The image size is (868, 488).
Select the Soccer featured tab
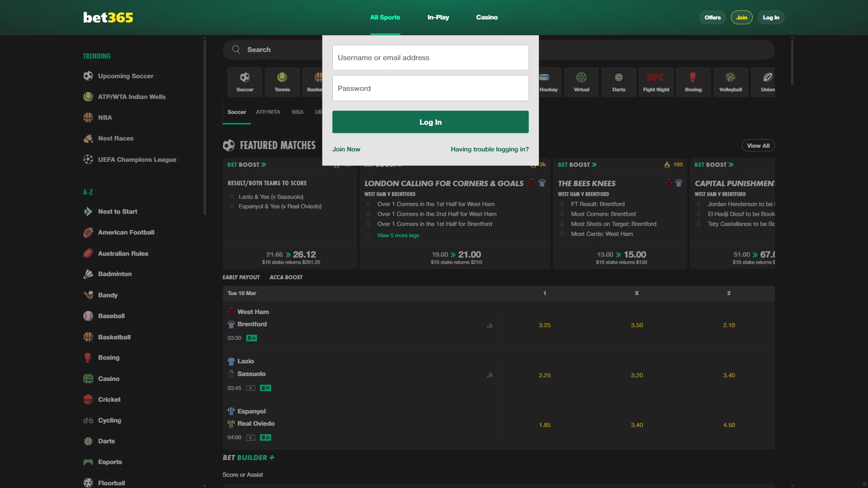pyautogui.click(x=237, y=112)
